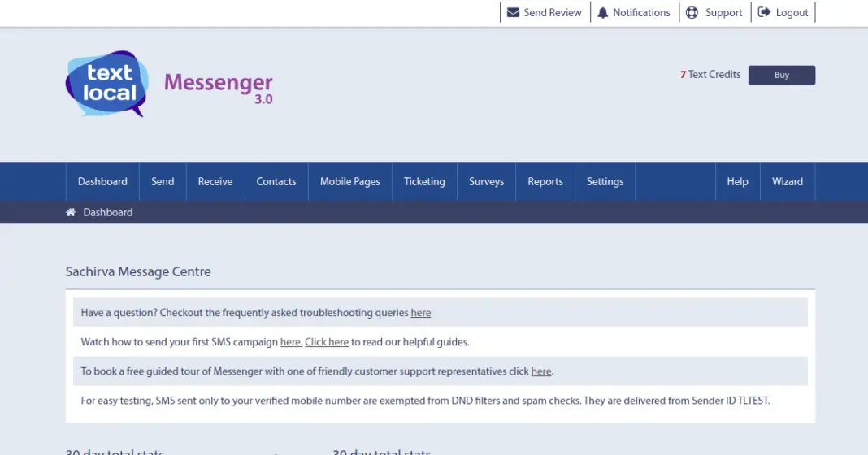Select Mobile Pages in navigation
Image resolution: width=868 pixels, height=455 pixels.
tap(350, 181)
